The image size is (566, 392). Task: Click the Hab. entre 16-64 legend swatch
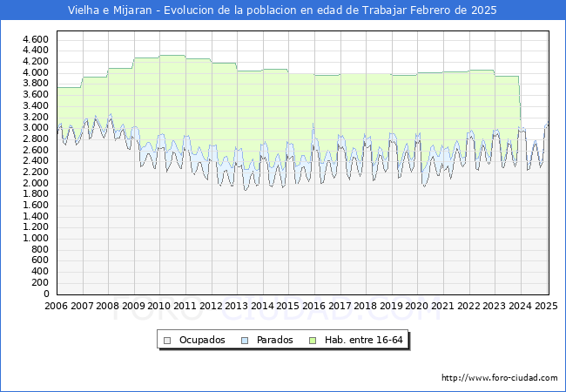tap(313, 341)
